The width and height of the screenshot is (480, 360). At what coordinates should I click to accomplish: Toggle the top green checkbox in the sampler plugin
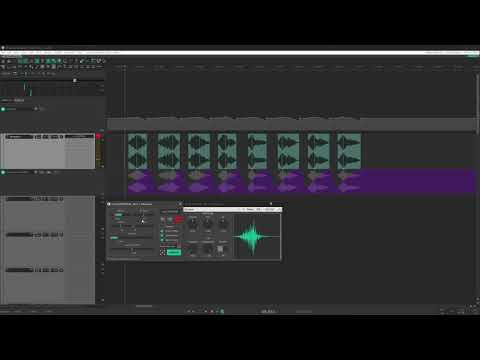[162, 231]
